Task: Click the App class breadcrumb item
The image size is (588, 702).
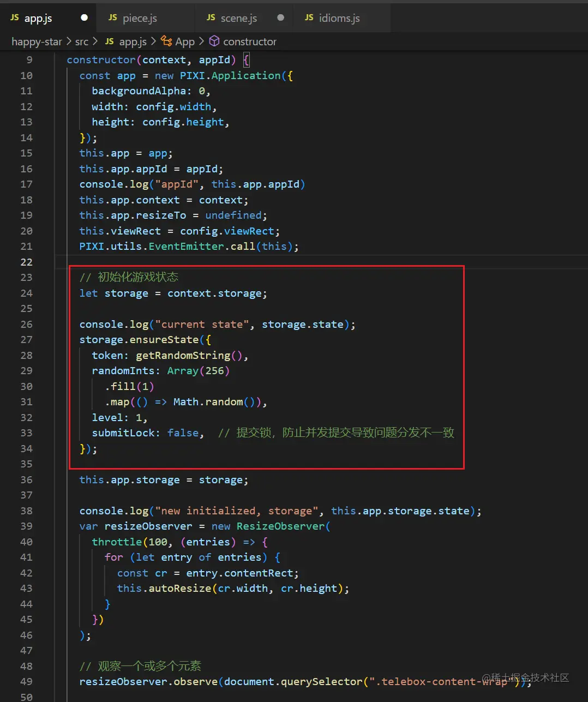Action: coord(185,41)
